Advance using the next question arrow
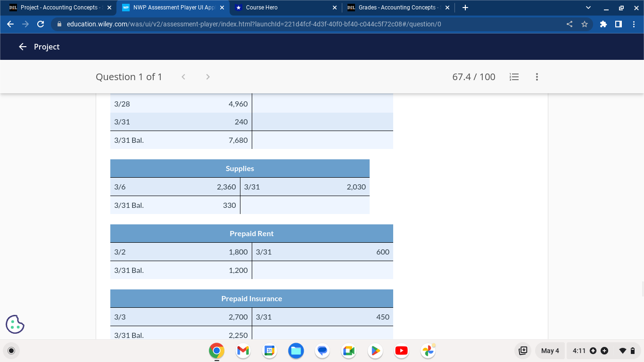 (x=207, y=76)
